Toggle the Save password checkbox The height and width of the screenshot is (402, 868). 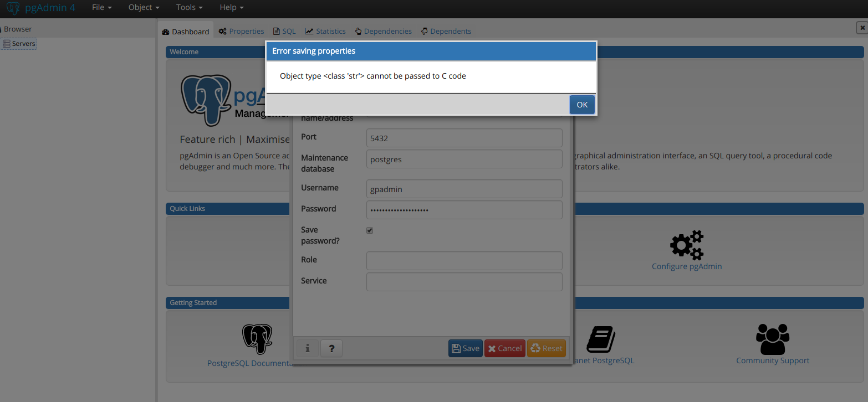point(370,230)
